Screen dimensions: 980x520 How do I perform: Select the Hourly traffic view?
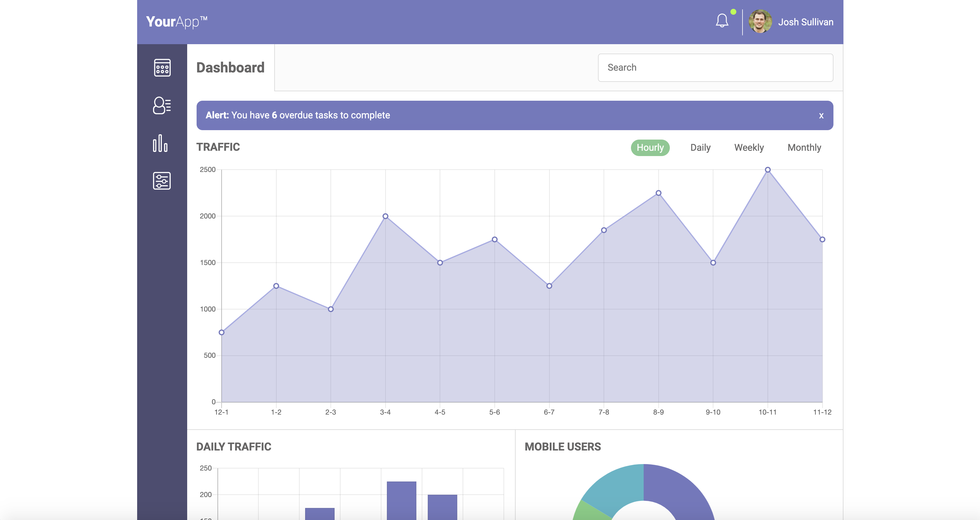[650, 148]
